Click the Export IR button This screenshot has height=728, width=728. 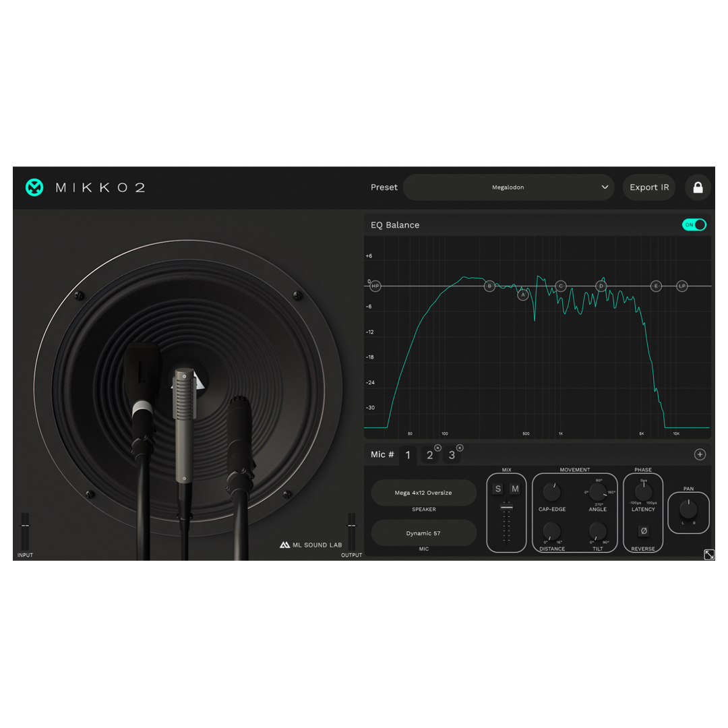pos(648,187)
